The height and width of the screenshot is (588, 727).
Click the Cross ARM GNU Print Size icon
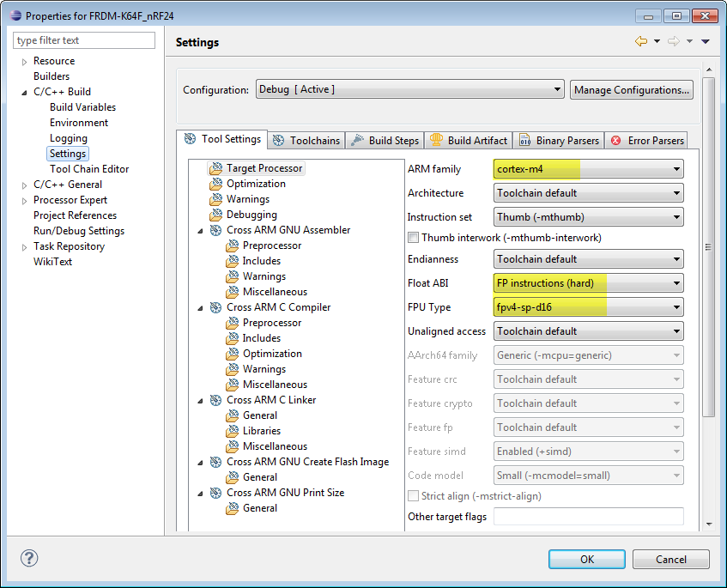pyautogui.click(x=215, y=493)
